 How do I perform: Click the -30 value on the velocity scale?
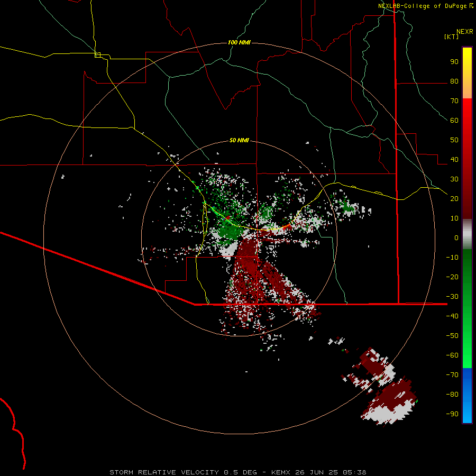[x=452, y=297]
